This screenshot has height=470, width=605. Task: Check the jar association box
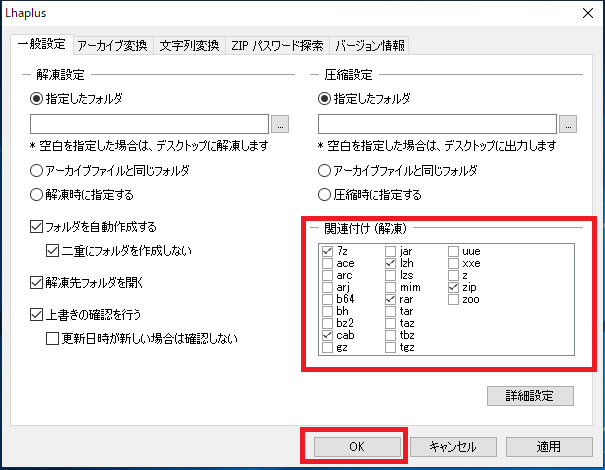pos(390,251)
